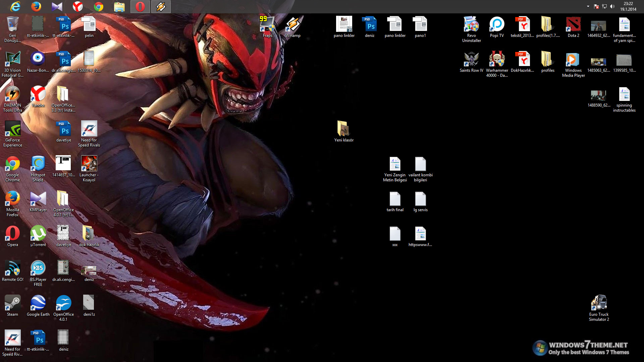This screenshot has width=644, height=362.
Task: Select the deni1z file icon
Action: (89, 306)
